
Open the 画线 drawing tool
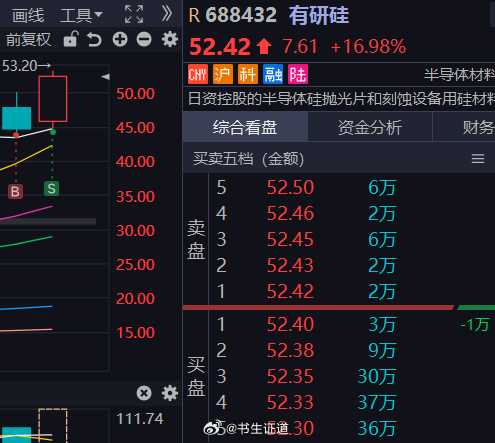tap(28, 15)
